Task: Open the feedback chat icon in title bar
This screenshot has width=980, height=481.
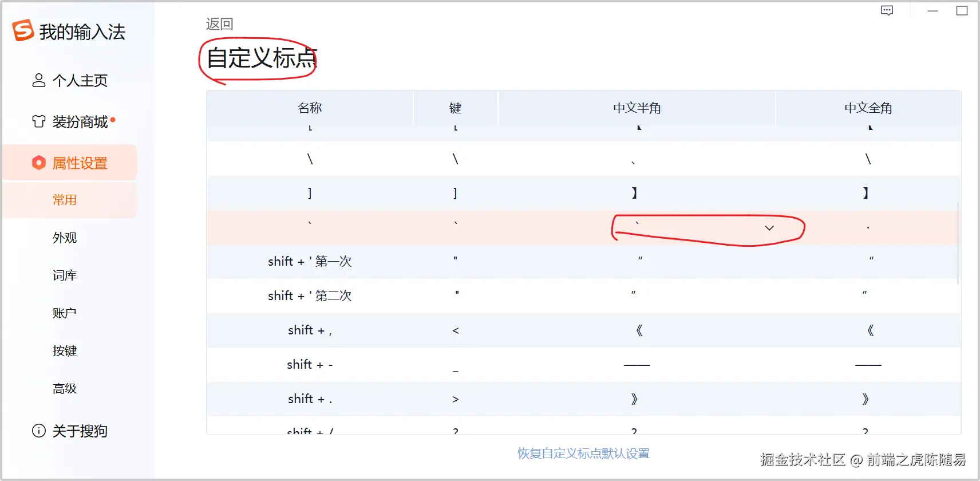Action: (887, 10)
